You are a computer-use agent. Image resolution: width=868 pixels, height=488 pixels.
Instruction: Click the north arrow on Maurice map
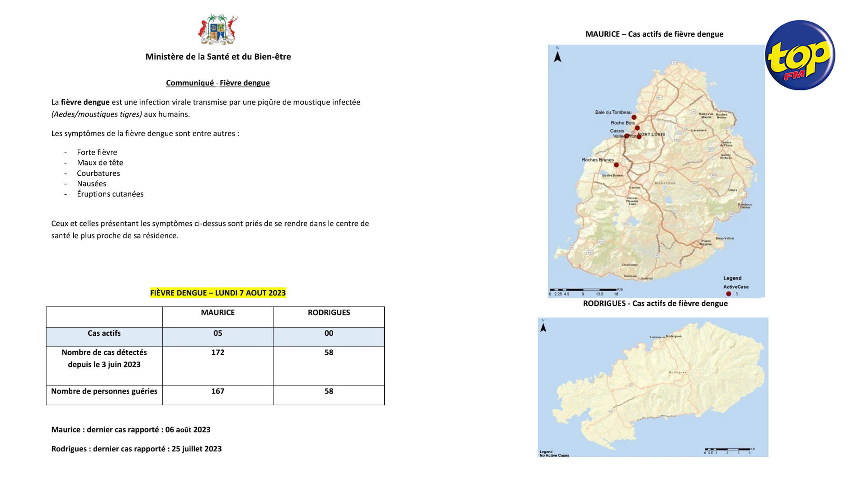[557, 55]
